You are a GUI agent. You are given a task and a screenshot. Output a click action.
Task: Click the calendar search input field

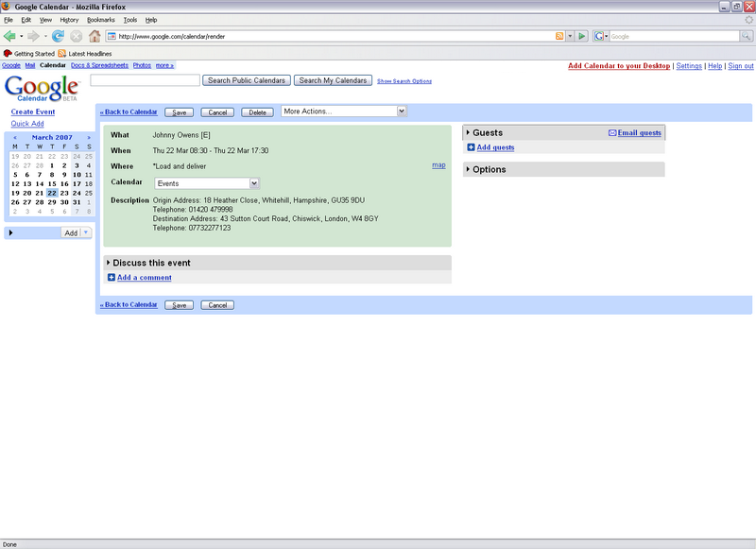(144, 81)
